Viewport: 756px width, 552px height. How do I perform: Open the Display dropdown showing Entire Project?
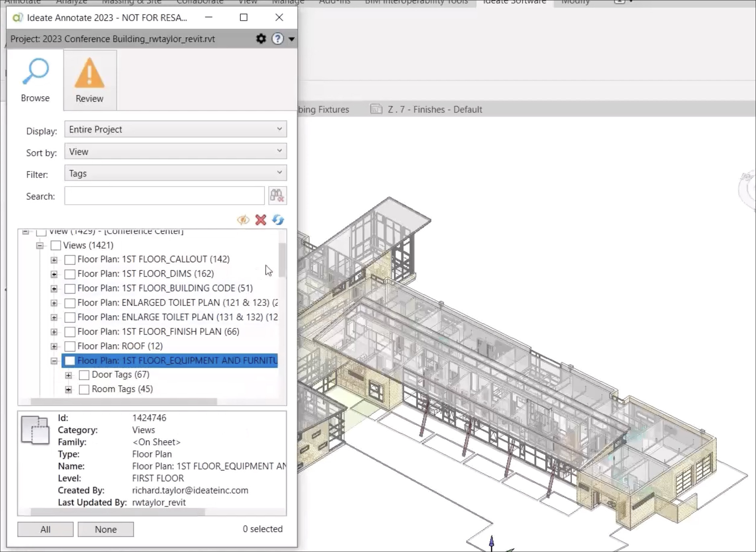tap(175, 129)
